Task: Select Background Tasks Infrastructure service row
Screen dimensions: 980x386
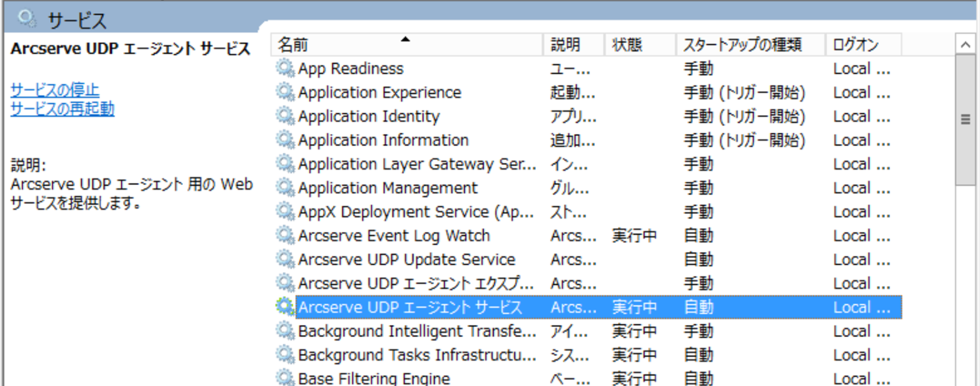Action: [x=588, y=354]
